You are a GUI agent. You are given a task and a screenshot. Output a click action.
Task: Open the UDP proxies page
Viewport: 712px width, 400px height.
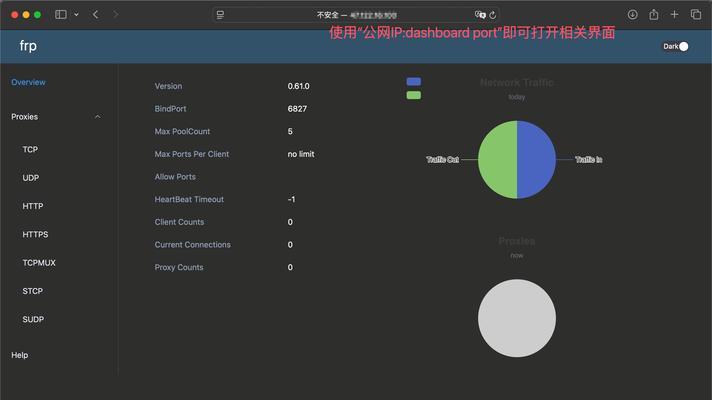click(31, 178)
